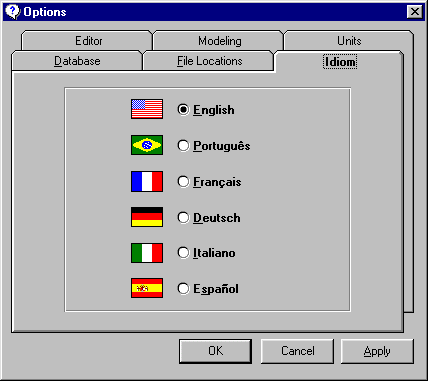Click the Italy flag icon

(147, 253)
